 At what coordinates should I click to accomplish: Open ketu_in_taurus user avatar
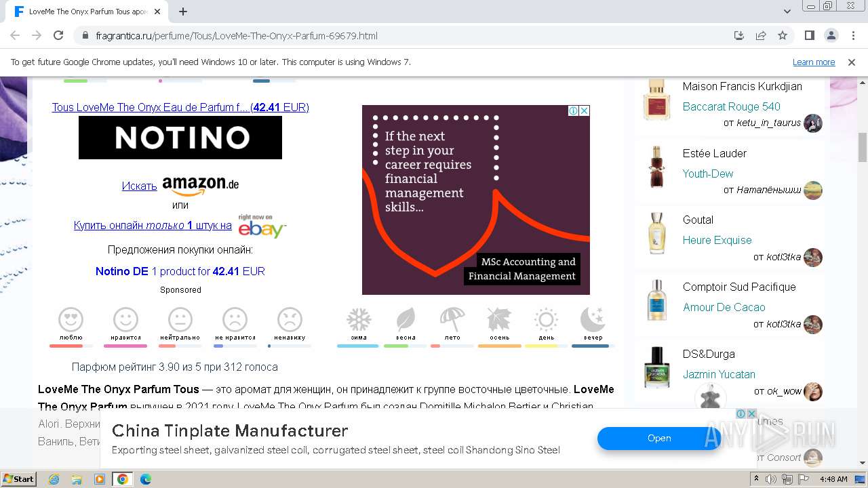click(x=813, y=123)
